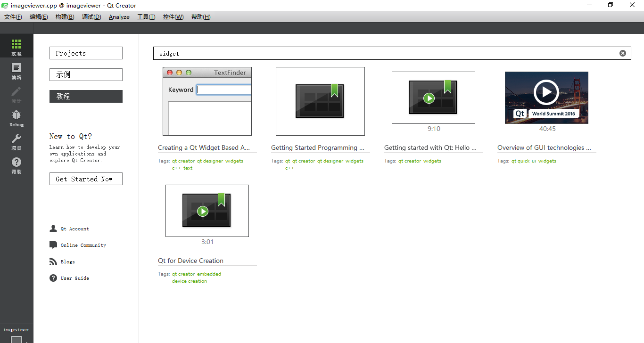Select the 教程 tutorials button
Viewport: 644px width, 343px height.
click(86, 96)
